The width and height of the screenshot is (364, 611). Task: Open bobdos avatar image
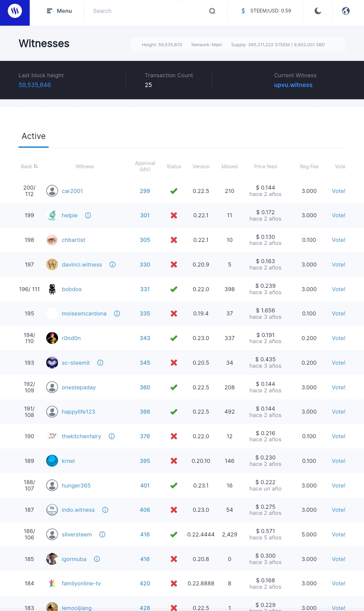click(x=52, y=289)
